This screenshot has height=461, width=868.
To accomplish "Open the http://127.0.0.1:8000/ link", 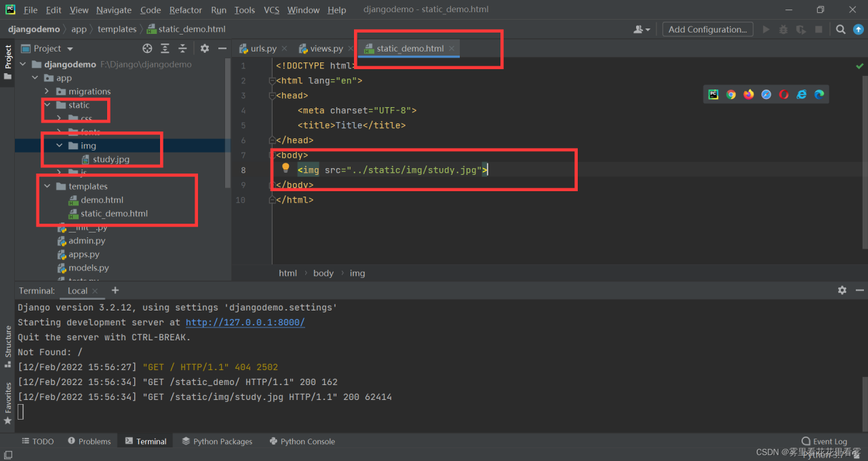I will [245, 323].
